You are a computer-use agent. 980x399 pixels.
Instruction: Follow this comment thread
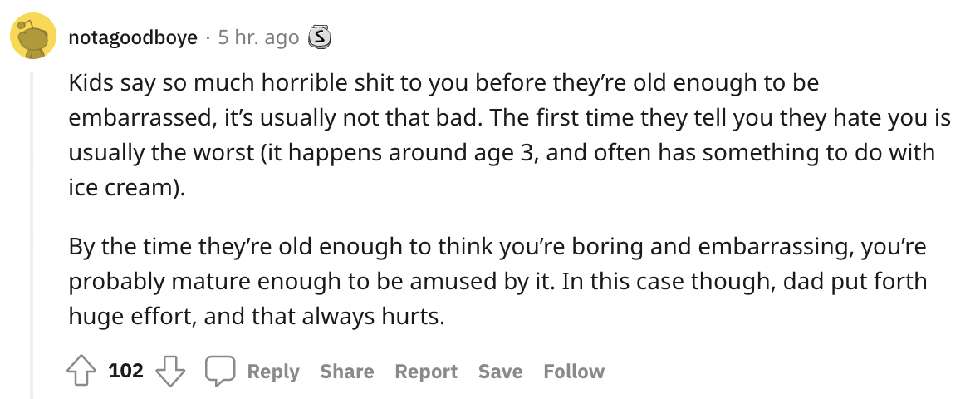coord(574,372)
